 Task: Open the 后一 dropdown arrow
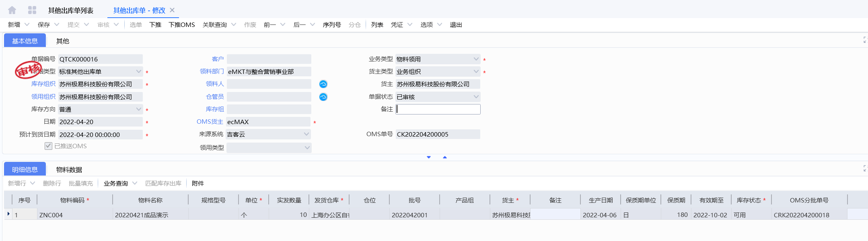point(313,25)
